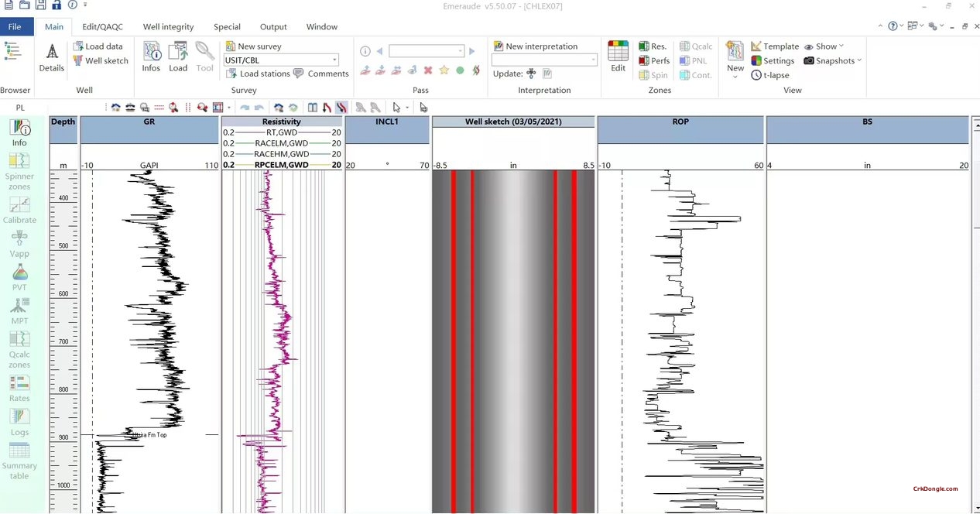Expand the Snapshots menu
The width and height of the screenshot is (980, 514).
pos(832,60)
